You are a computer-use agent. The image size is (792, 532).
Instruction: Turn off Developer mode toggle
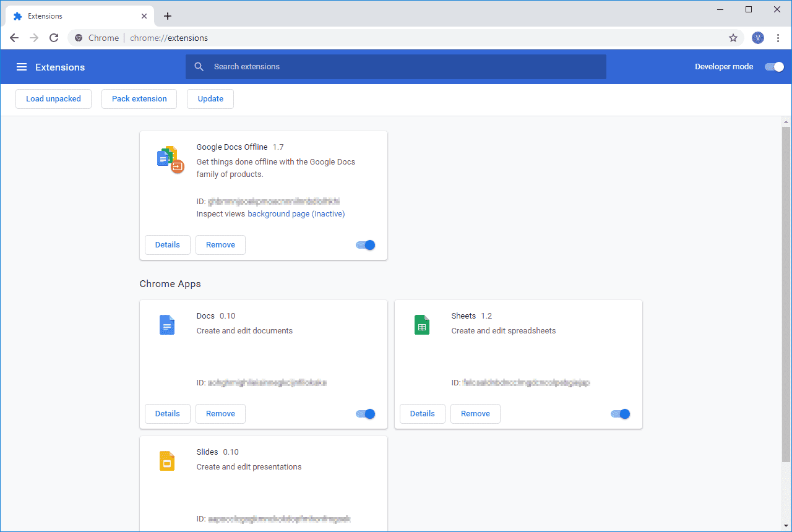point(775,67)
